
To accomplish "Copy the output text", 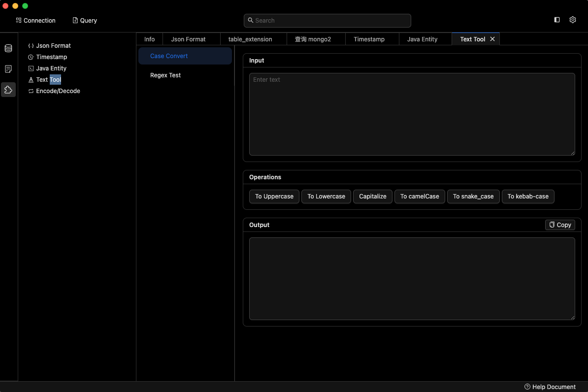I will coord(560,225).
